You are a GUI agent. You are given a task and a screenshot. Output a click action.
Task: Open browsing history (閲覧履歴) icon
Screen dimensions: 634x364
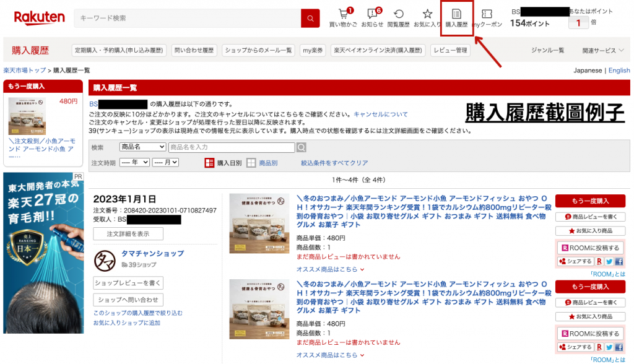click(x=399, y=17)
